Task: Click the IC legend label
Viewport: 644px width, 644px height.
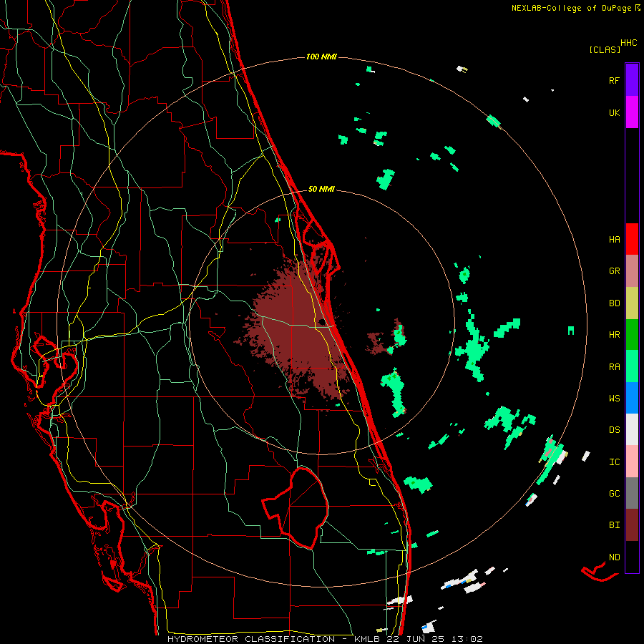Action: coord(614,462)
